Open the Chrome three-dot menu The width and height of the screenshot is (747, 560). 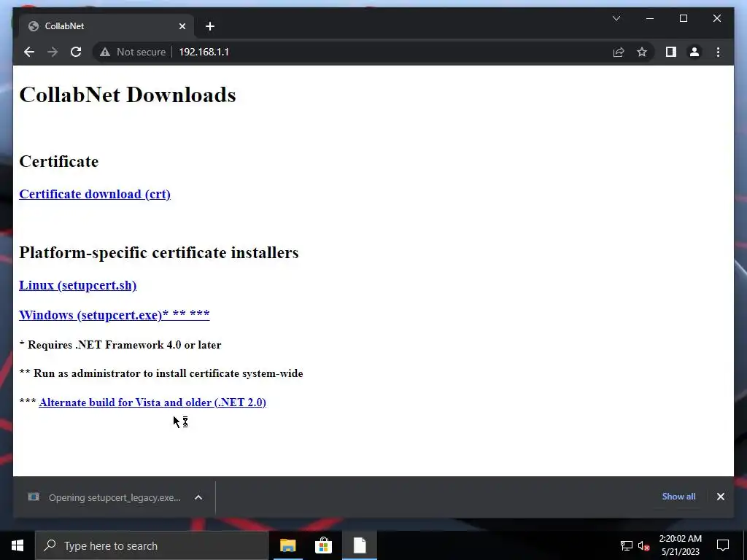(718, 52)
